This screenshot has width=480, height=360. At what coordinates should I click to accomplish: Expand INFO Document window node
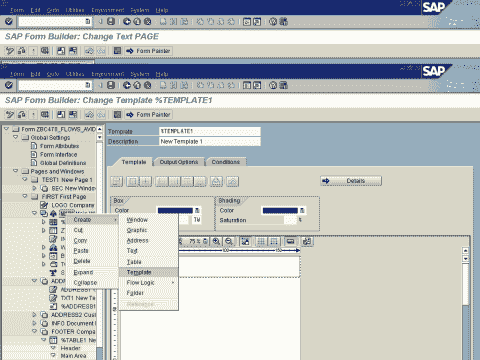point(34,323)
